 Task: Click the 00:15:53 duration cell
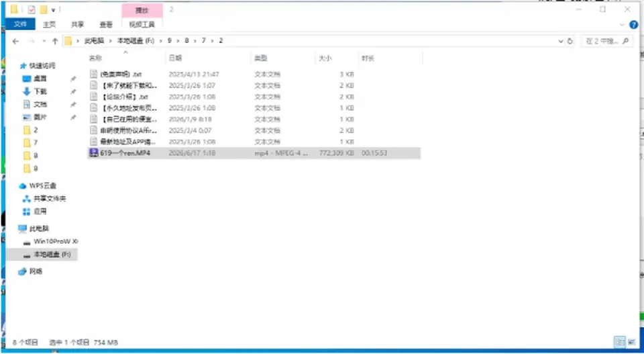[x=374, y=153]
